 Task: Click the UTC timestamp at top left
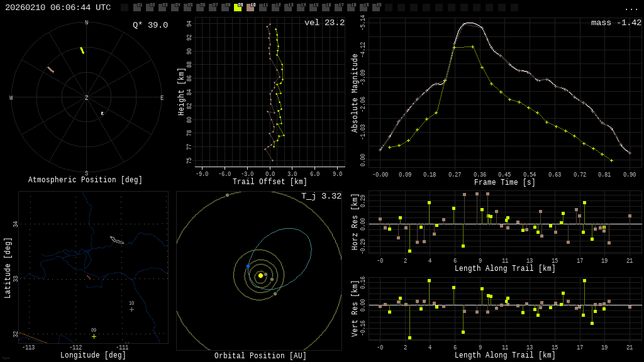pos(58,8)
